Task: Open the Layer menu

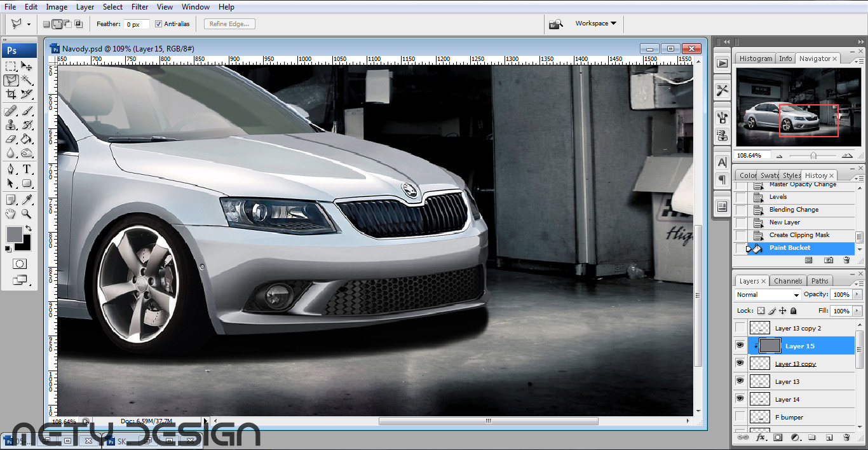Action: tap(85, 7)
